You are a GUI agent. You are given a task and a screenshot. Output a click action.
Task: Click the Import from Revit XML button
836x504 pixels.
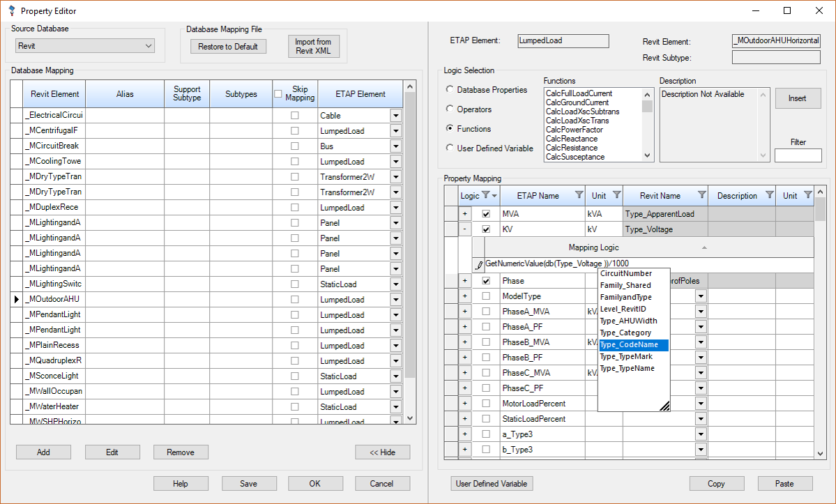coord(313,46)
